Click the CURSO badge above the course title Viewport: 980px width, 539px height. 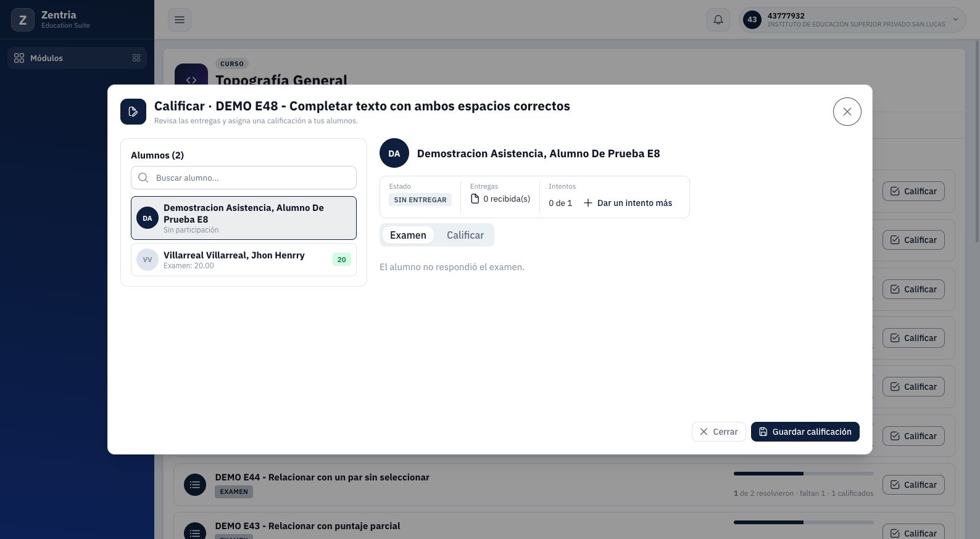[232, 64]
